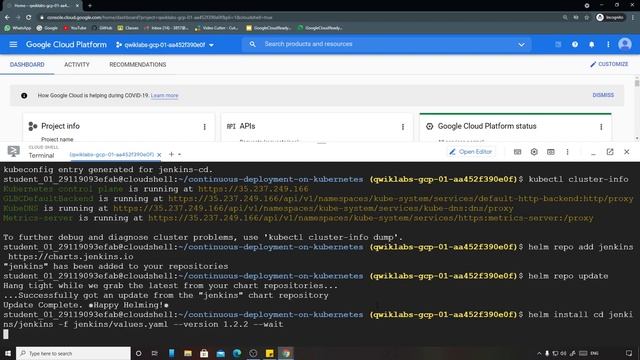The height and width of the screenshot is (360, 640).
Task: Click the Windows taskbar search box
Action: point(73,353)
